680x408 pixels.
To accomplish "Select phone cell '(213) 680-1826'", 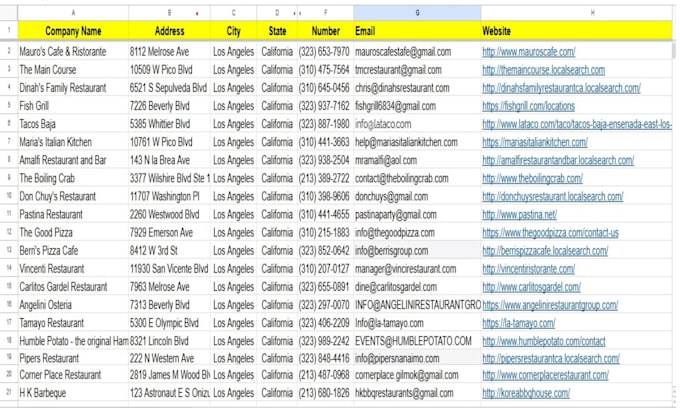I will [325, 393].
